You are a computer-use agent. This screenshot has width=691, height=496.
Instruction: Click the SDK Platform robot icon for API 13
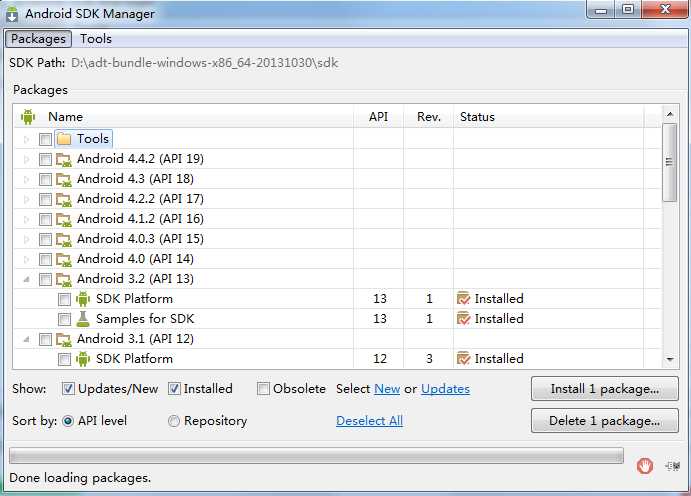pos(83,299)
